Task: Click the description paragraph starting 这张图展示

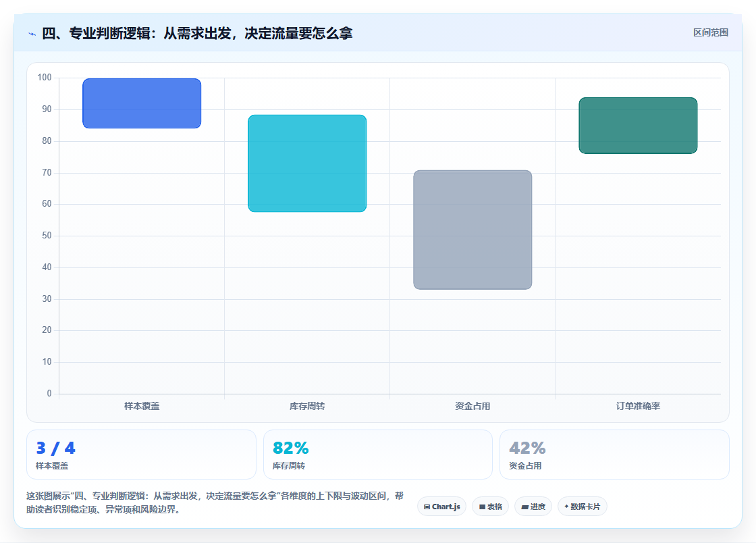Action: click(215, 502)
